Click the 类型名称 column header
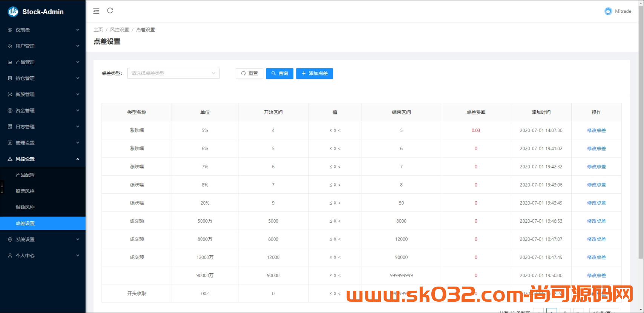 tap(136, 112)
